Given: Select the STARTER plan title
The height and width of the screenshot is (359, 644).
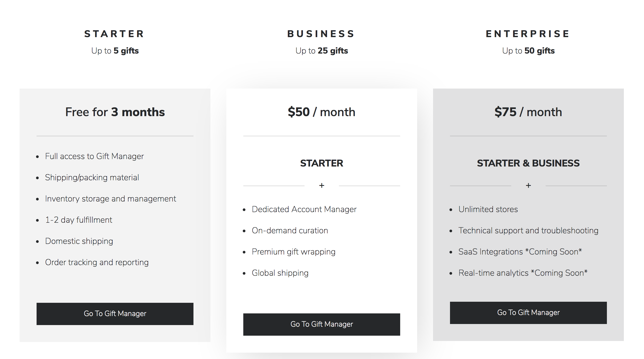Looking at the screenshot, I should (x=114, y=34).
